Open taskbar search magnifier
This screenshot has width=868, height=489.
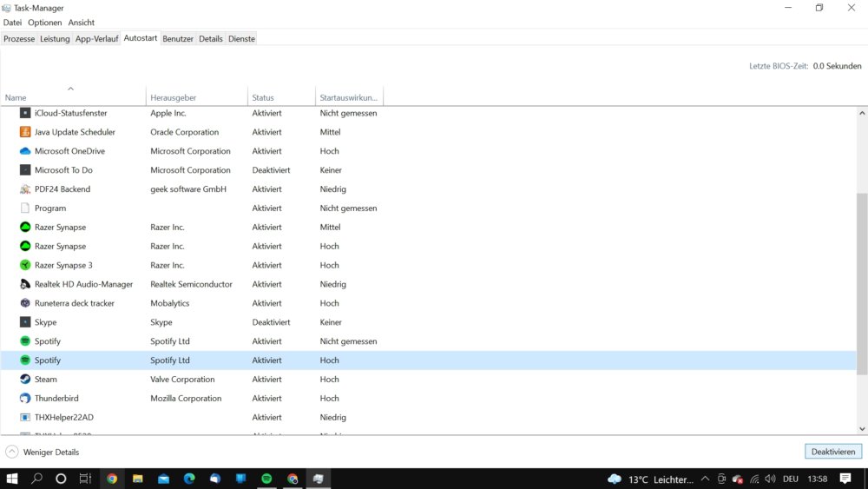point(36,479)
